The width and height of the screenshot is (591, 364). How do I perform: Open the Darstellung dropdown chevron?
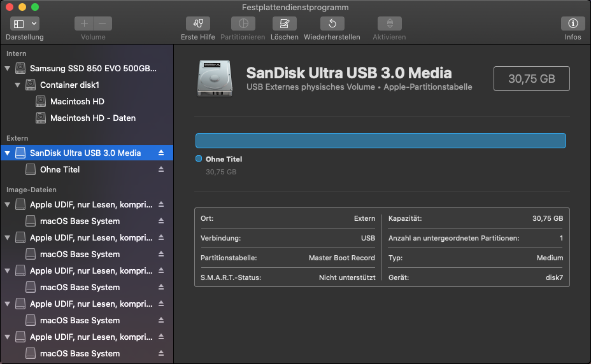pyautogui.click(x=34, y=24)
